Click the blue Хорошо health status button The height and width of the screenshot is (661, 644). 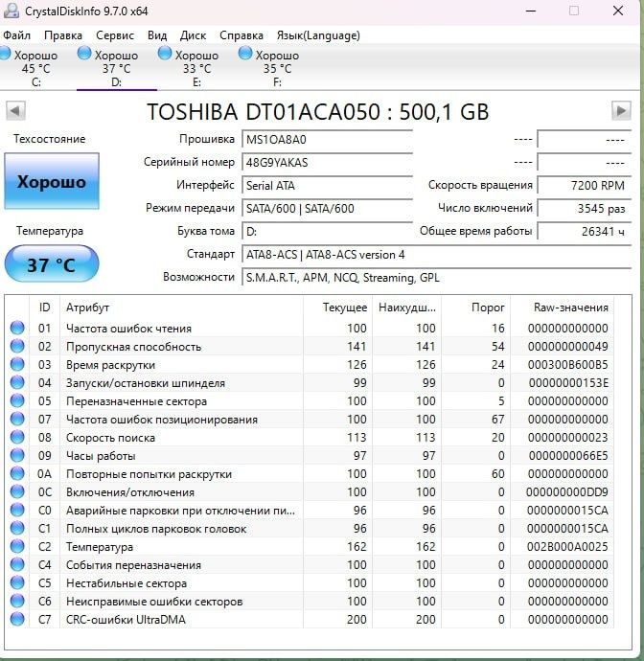coord(52,181)
